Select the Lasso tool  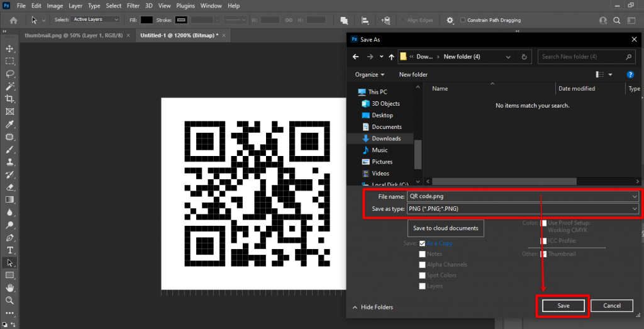tap(10, 74)
